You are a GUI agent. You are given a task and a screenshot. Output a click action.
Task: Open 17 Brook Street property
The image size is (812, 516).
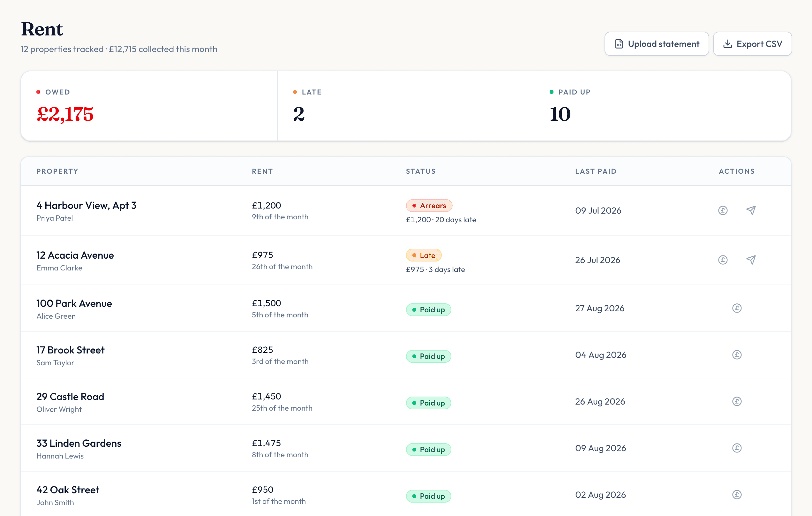coord(70,350)
